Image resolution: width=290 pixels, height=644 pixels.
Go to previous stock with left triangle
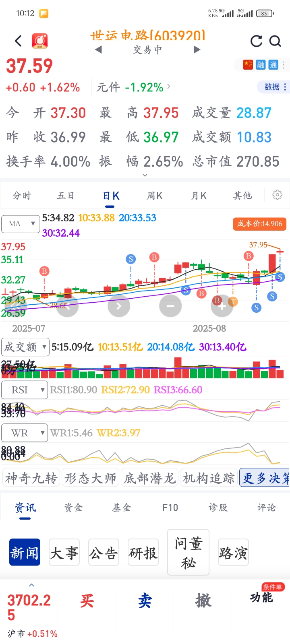[99, 50]
